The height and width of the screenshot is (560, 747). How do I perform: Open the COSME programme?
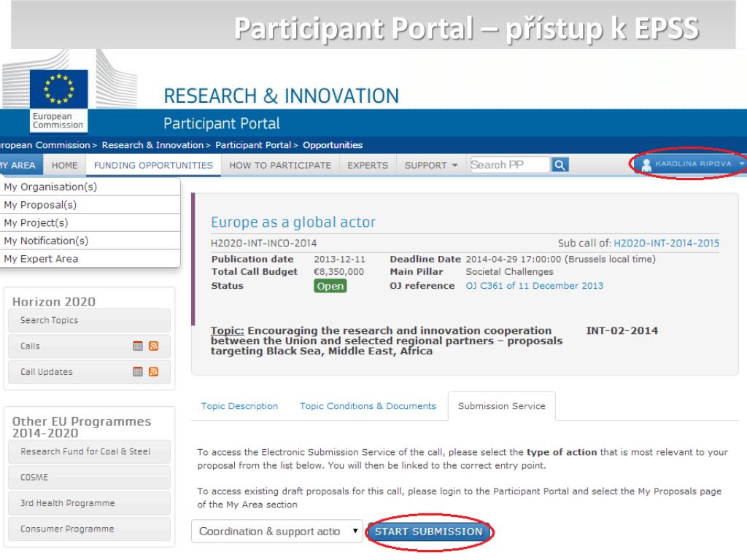(89, 477)
